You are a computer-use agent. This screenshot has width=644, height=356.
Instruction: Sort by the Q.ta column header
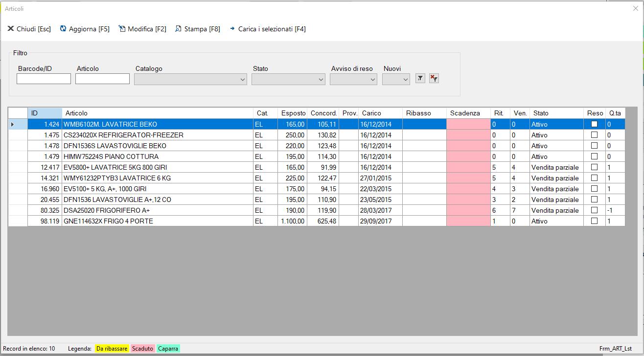pyautogui.click(x=616, y=113)
